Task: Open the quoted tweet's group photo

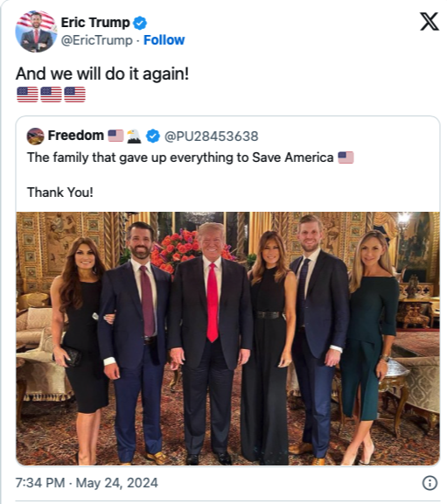Action: click(227, 339)
